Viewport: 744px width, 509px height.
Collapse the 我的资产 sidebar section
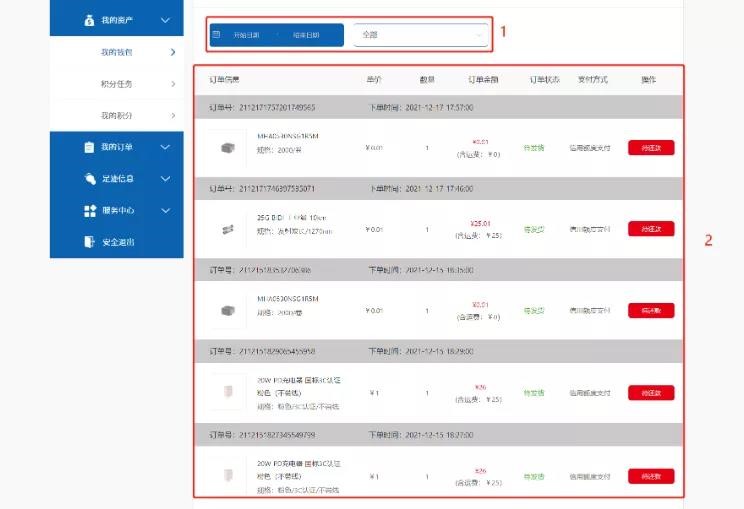coord(166,20)
